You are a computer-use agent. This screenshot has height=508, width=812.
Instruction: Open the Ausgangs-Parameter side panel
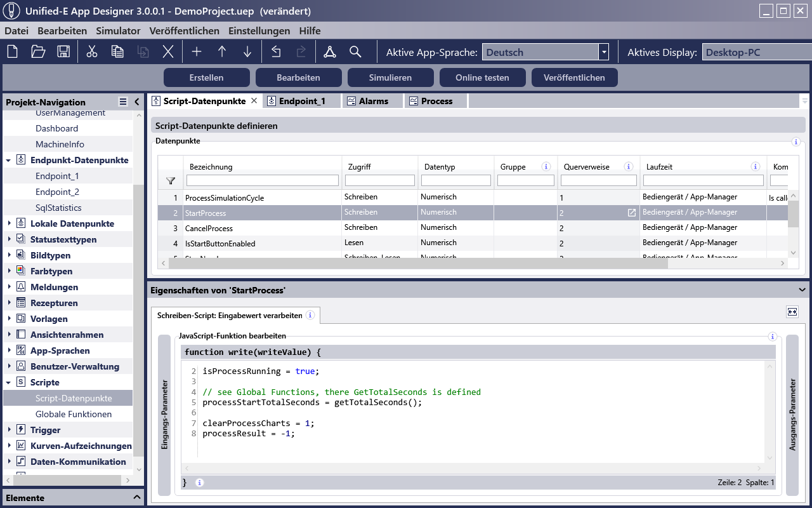coord(792,415)
